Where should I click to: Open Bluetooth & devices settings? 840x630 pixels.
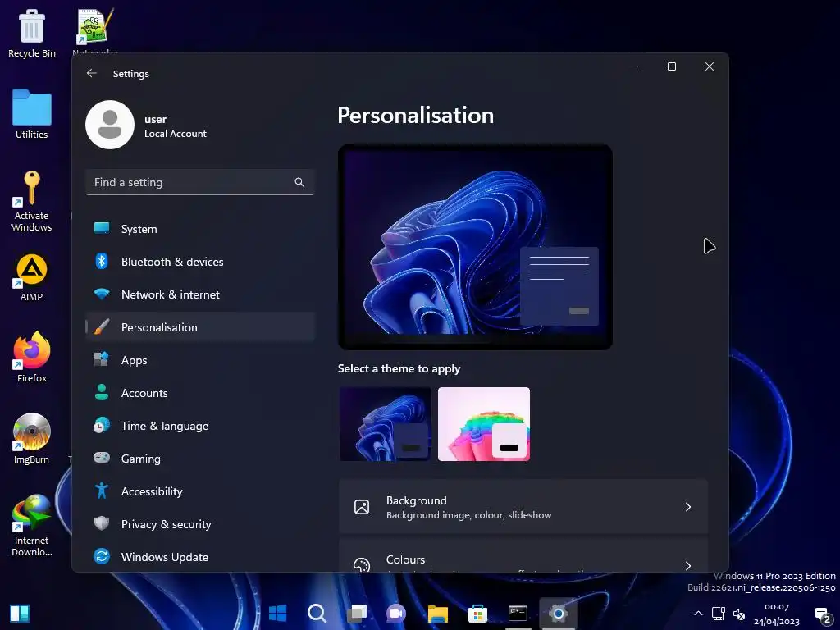tap(200, 262)
